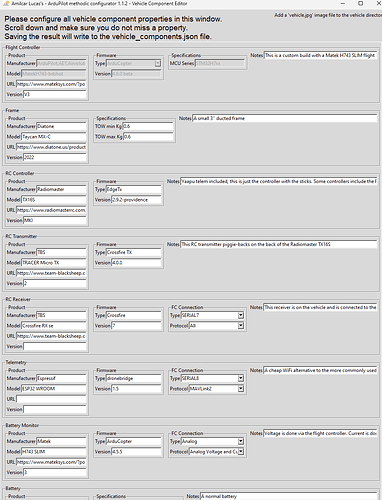Open Telemetry Protocol MAVLink2 dropdown
The height and width of the screenshot is (500, 382).
pyautogui.click(x=241, y=389)
